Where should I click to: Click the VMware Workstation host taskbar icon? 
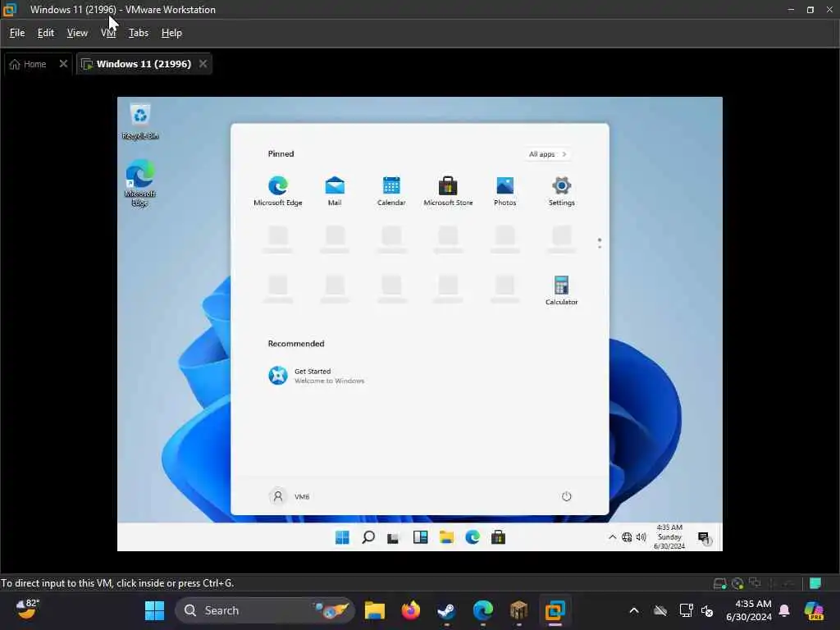coord(555,610)
